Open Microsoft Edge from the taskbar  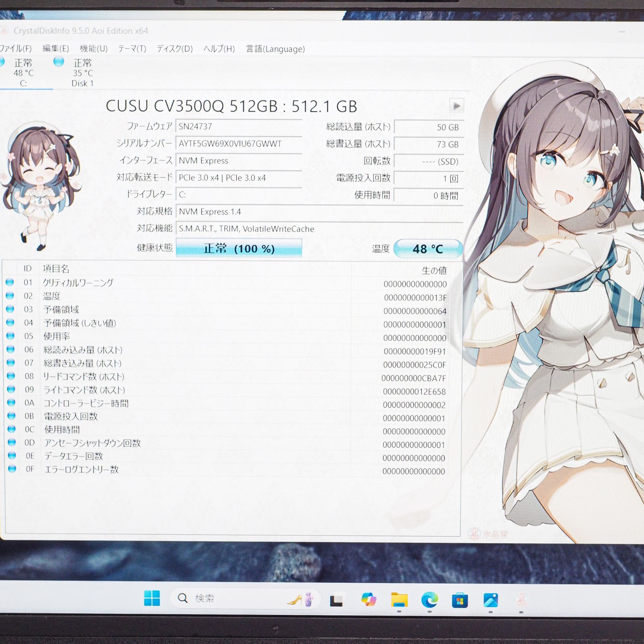(x=429, y=600)
